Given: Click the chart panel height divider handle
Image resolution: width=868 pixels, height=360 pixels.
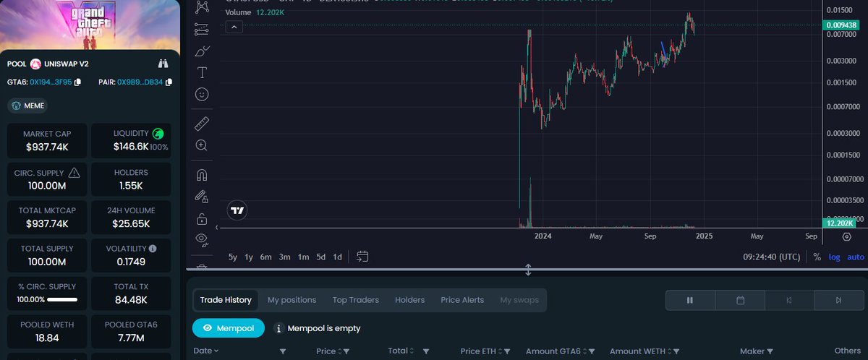Looking at the screenshot, I should click(528, 270).
